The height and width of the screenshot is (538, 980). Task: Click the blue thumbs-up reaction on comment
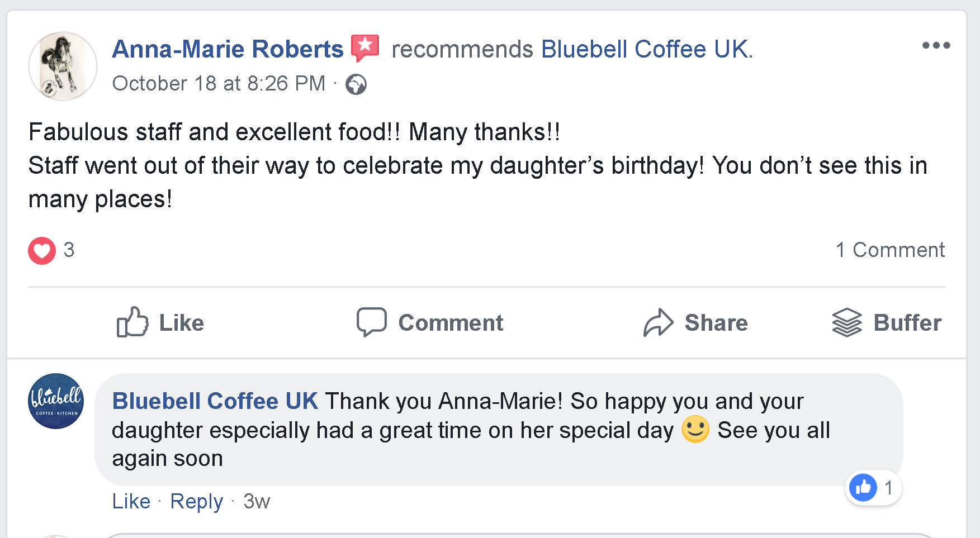[863, 488]
